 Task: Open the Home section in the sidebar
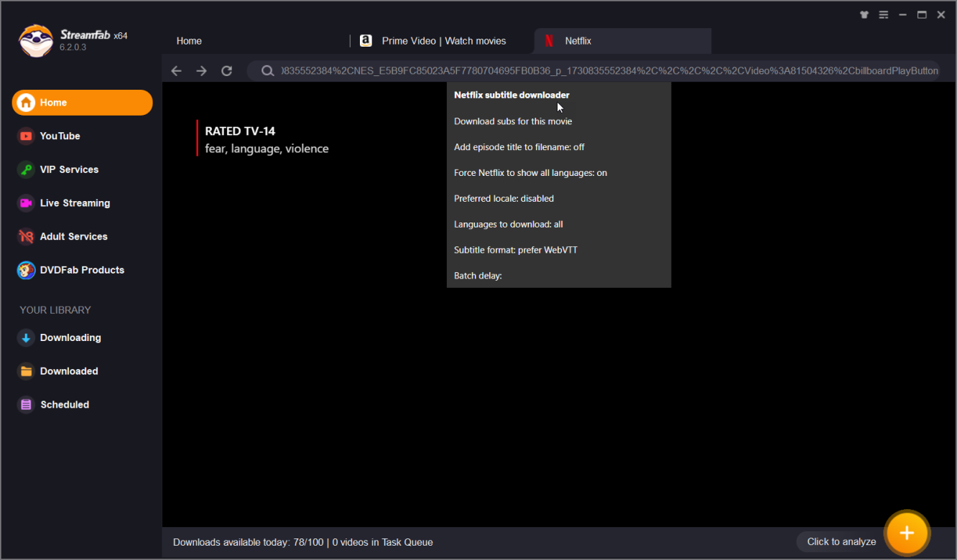[x=82, y=103]
